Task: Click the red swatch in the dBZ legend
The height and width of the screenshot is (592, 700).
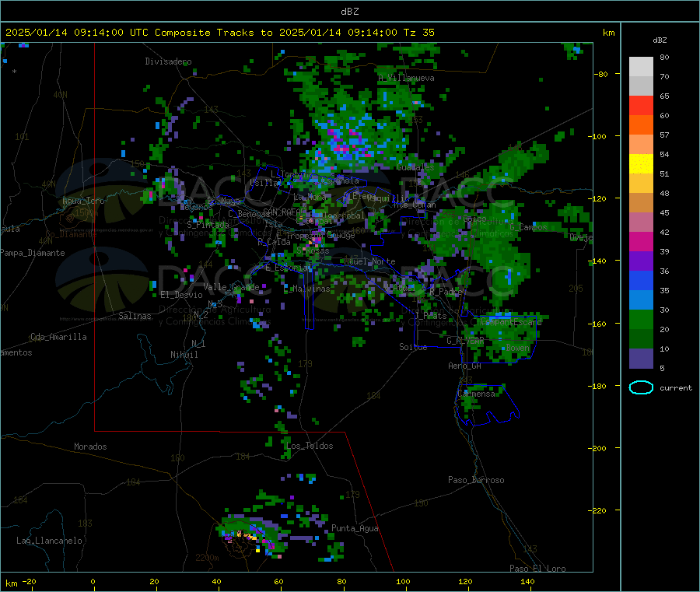Action: click(641, 105)
